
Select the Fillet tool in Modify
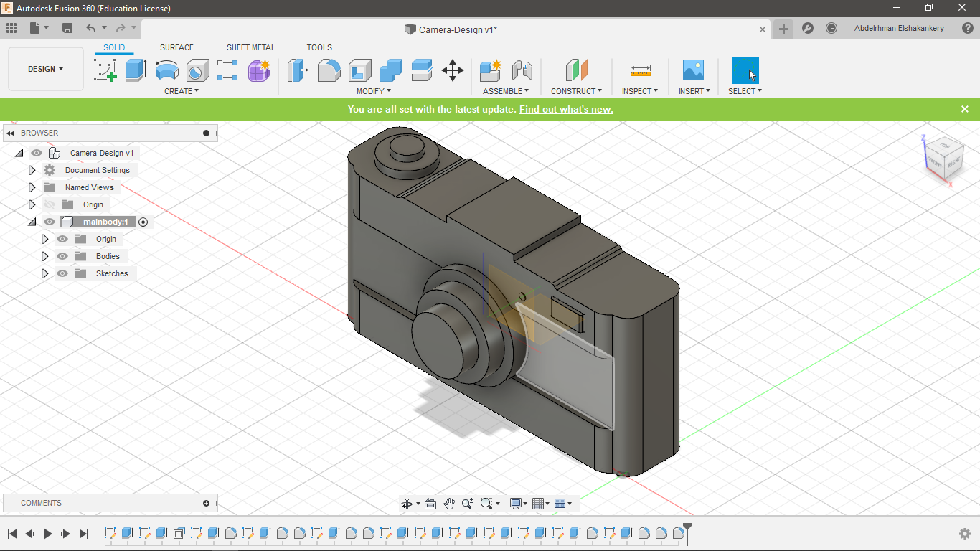point(329,70)
